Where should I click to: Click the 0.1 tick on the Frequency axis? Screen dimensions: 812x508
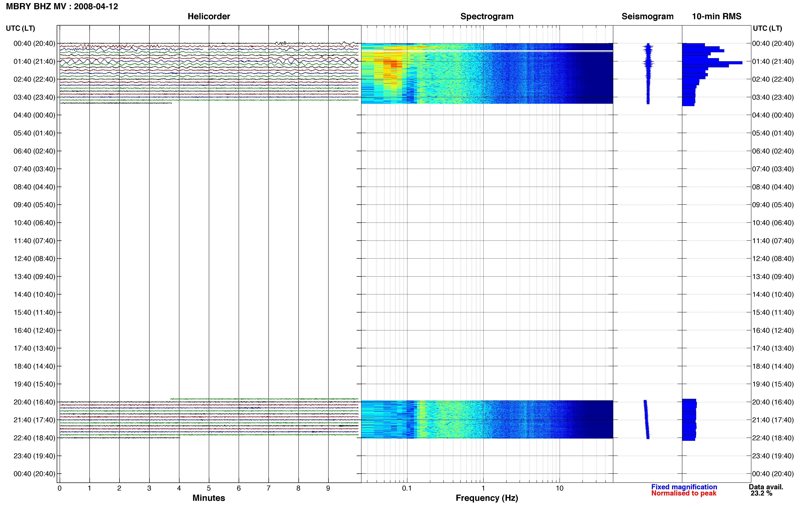[407, 488]
